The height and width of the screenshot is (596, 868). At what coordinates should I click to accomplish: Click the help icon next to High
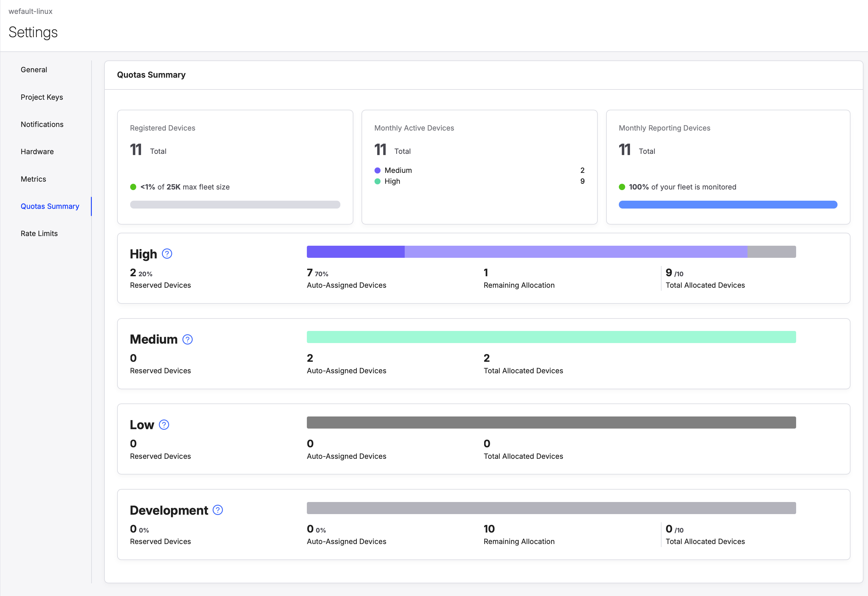pyautogui.click(x=167, y=254)
